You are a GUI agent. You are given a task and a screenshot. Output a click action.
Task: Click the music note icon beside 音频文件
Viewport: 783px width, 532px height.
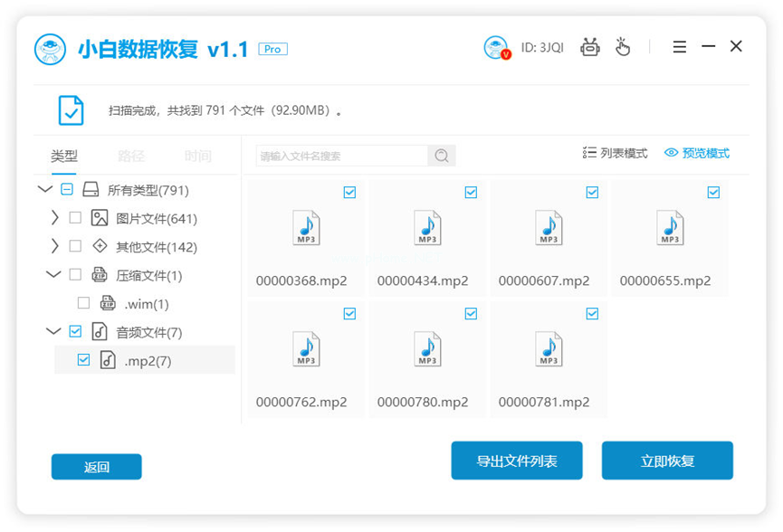click(x=100, y=331)
